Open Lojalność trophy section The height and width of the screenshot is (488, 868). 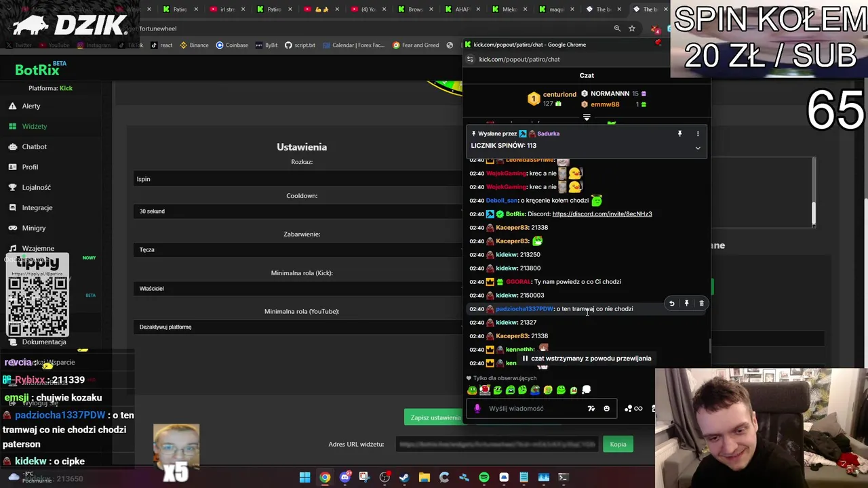(36, 187)
